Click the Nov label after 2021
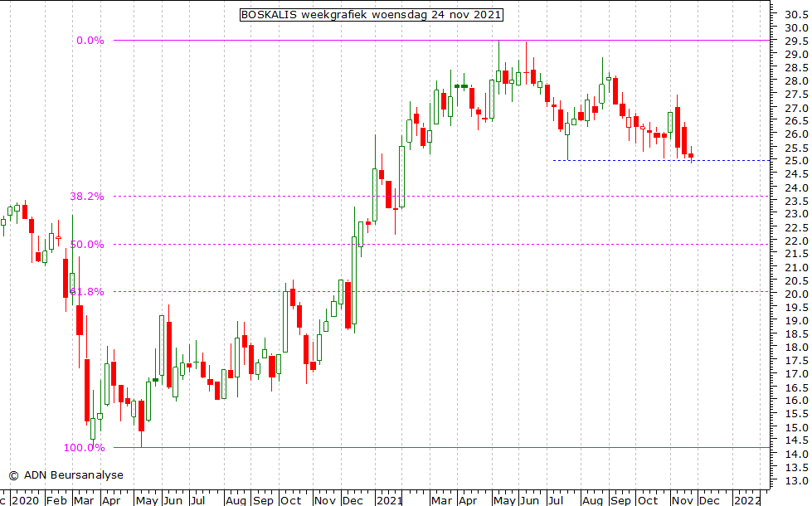Image resolution: width=812 pixels, height=506 pixels. pos(682,500)
